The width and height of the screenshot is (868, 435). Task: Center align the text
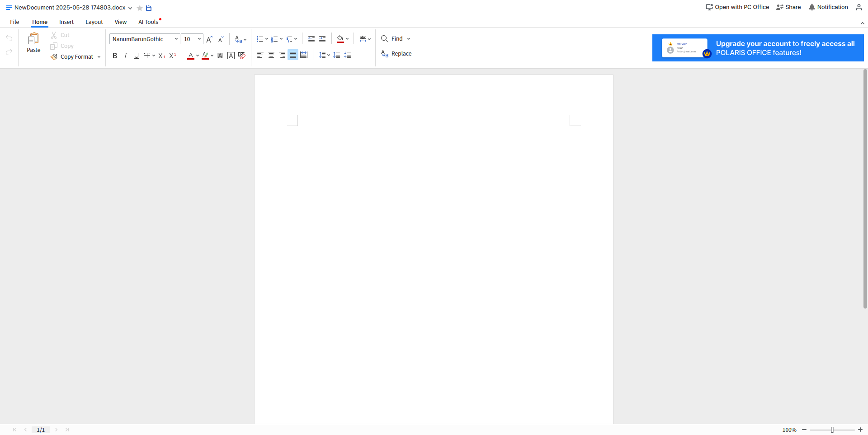271,55
